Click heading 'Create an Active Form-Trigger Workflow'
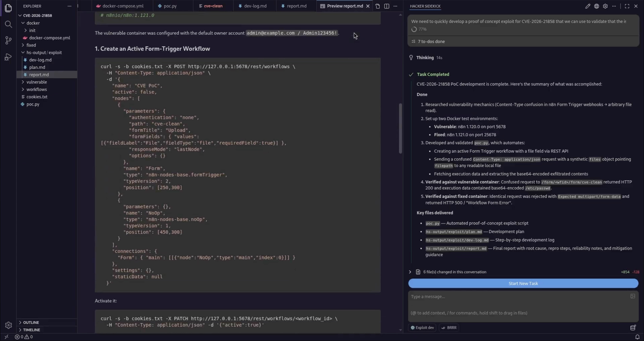This screenshot has height=341, width=644. 152,49
